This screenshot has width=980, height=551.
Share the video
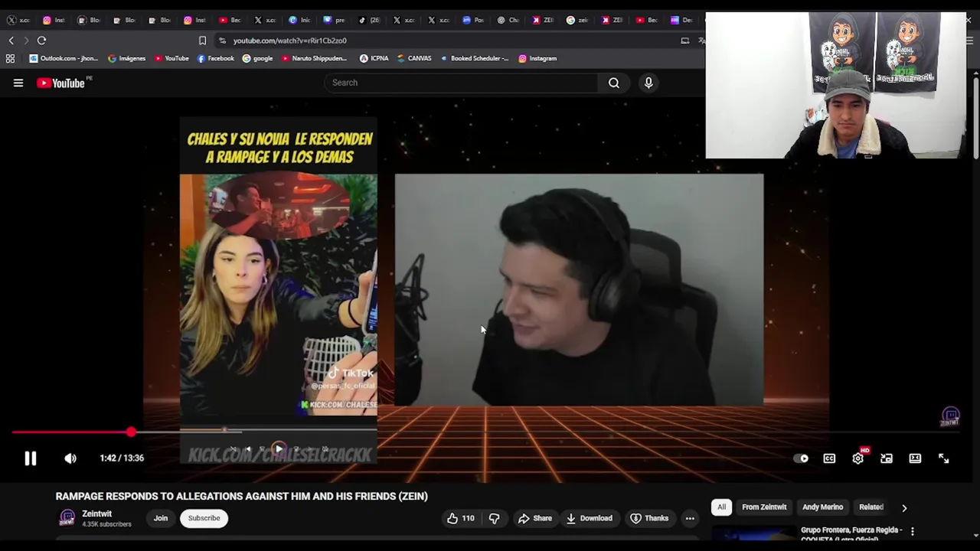tap(534, 518)
